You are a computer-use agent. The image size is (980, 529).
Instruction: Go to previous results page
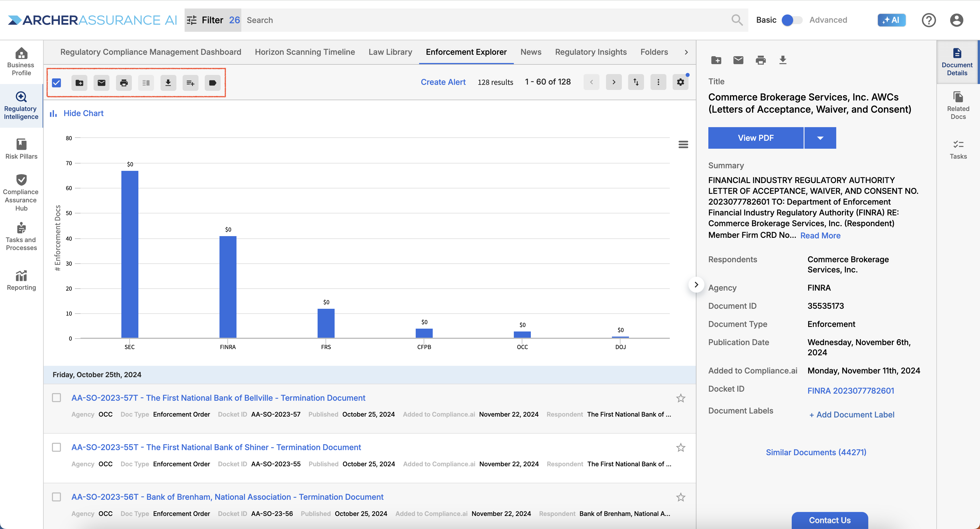pos(592,82)
